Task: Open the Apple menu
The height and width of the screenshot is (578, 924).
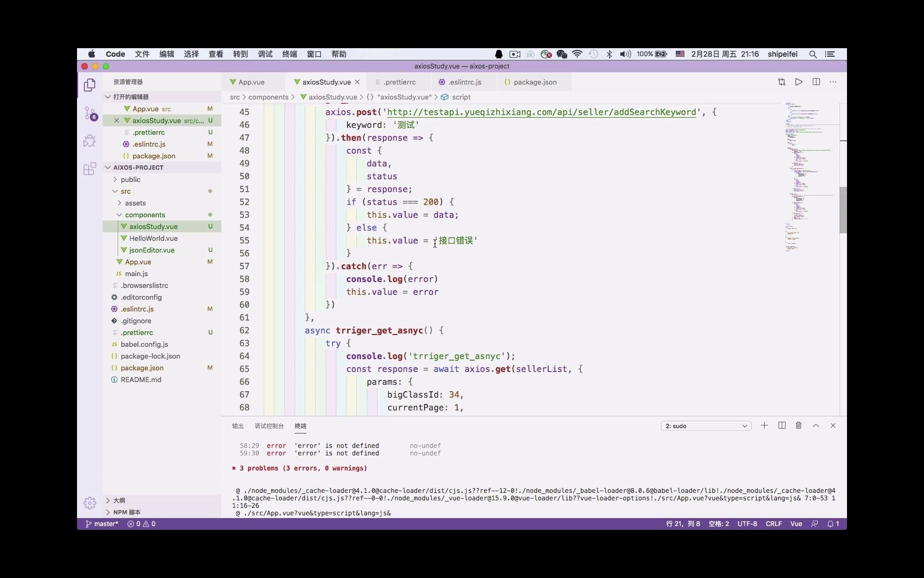Action: [91, 54]
